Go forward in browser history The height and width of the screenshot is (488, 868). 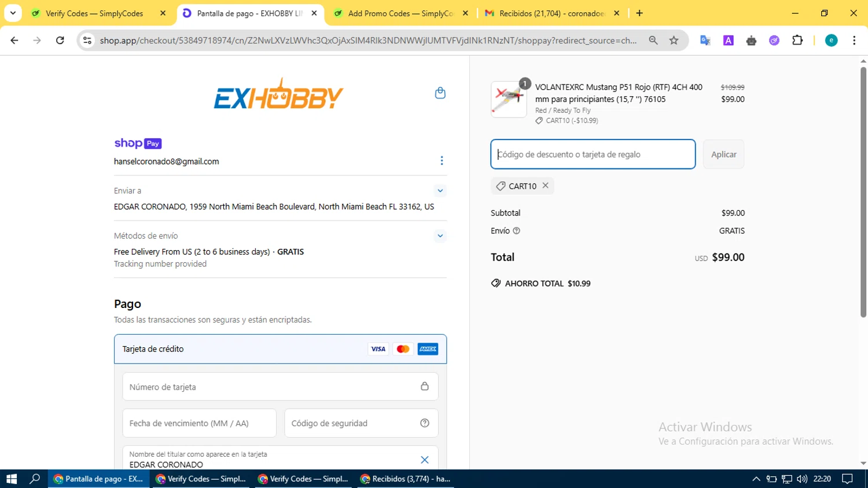pos(37,40)
